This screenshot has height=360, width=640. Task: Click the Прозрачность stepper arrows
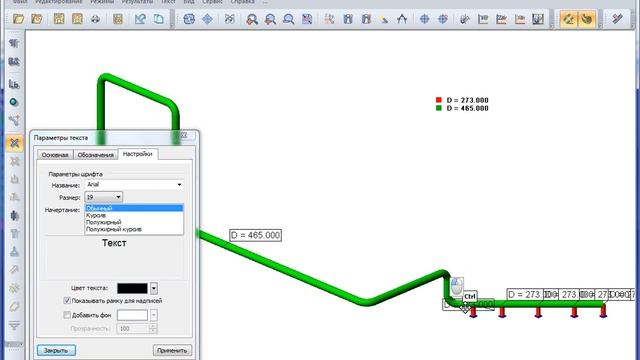coord(153,329)
